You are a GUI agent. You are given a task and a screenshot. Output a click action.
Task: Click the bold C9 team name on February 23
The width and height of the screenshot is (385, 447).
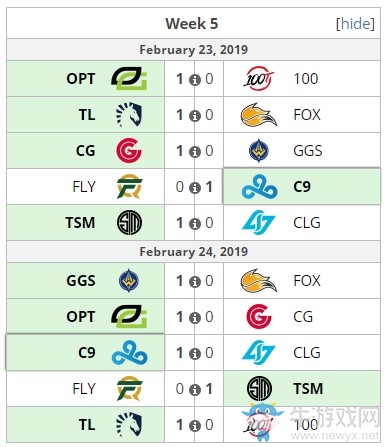[x=302, y=187]
